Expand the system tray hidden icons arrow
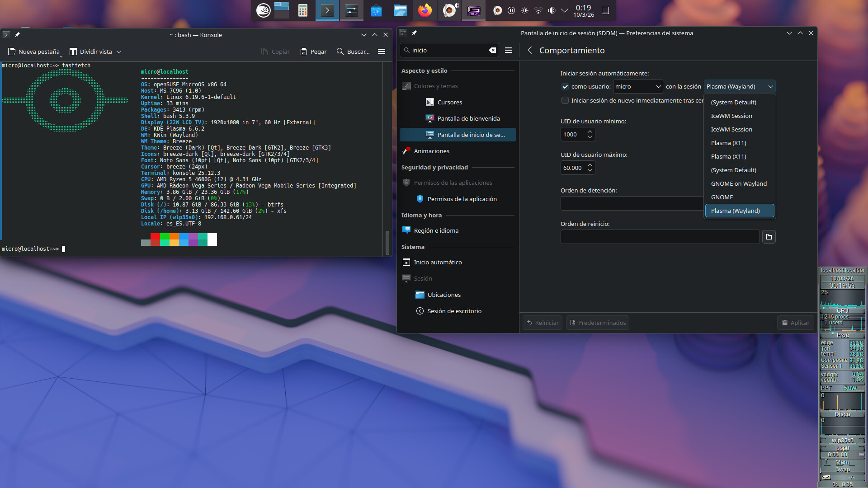The width and height of the screenshot is (868, 488). tap(565, 10)
